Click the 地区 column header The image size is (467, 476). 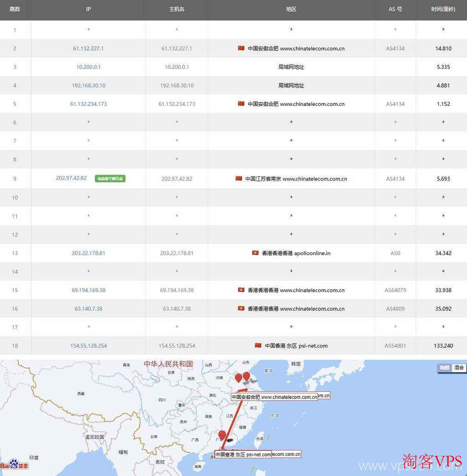291,9
